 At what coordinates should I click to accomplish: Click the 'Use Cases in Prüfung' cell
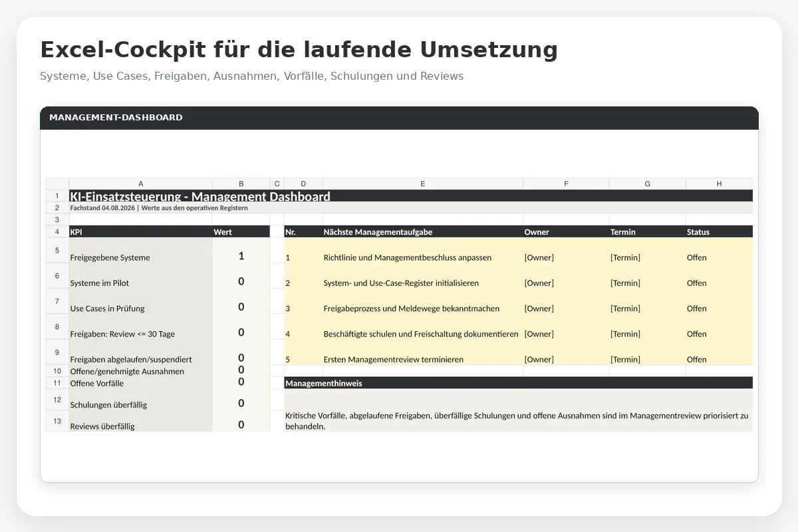(140, 301)
